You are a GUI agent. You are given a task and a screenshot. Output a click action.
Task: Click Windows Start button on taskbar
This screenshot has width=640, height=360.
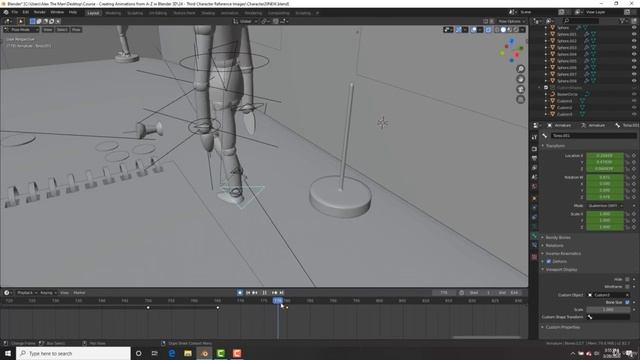pos(8,353)
